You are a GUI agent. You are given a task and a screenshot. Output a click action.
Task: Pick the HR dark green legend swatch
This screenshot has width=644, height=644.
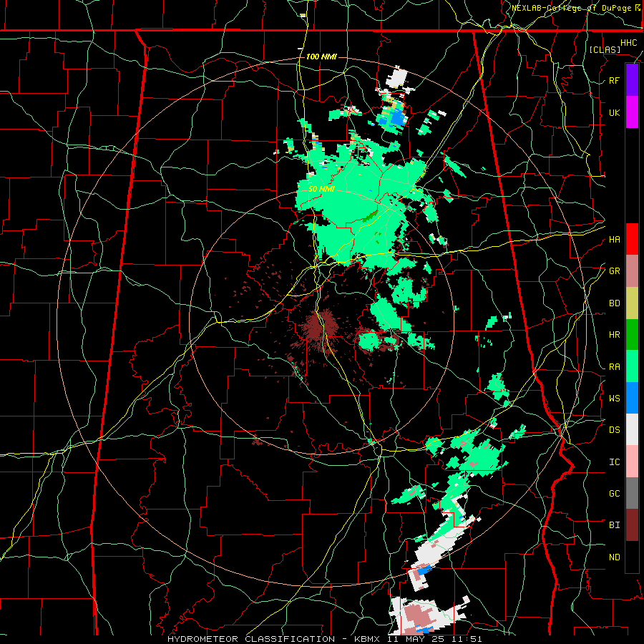[x=632, y=335]
